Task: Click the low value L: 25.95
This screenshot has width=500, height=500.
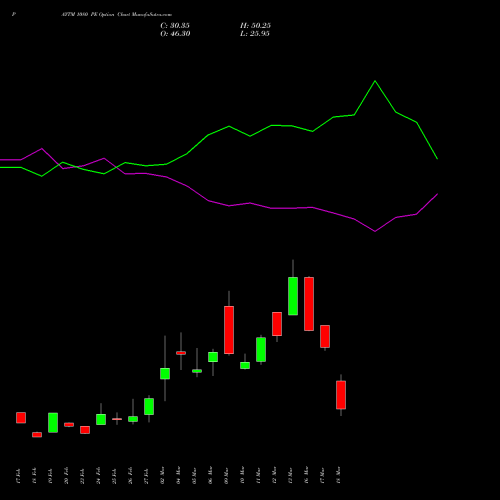Action: 255,34
